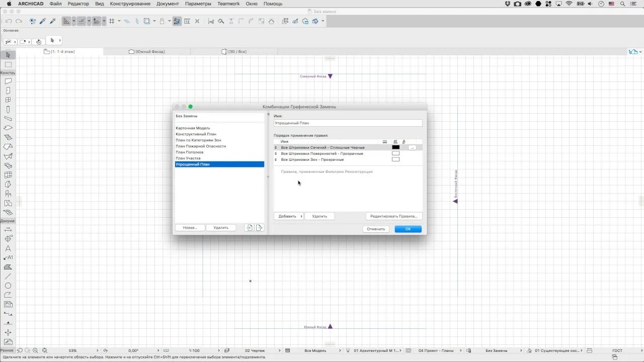Open the Teamwork menu
Screen dimensions: 644x362
pyautogui.click(x=228, y=4)
